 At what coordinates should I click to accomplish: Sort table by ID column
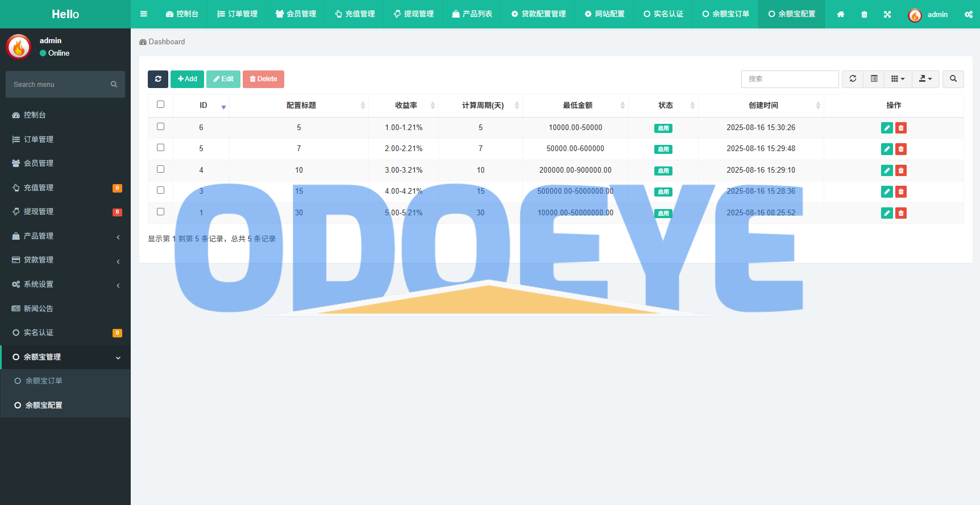pos(201,106)
